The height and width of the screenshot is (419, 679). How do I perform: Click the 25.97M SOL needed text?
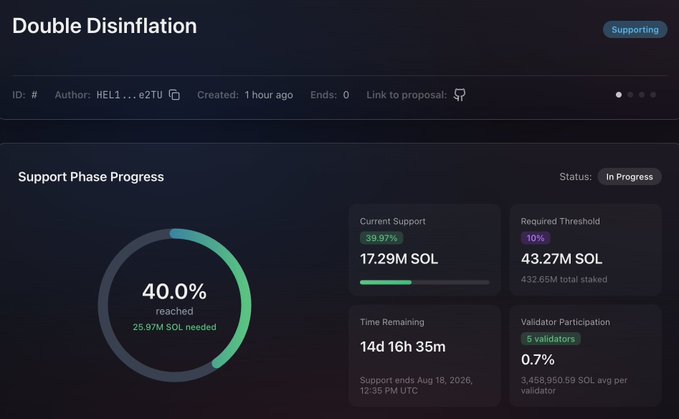175,327
